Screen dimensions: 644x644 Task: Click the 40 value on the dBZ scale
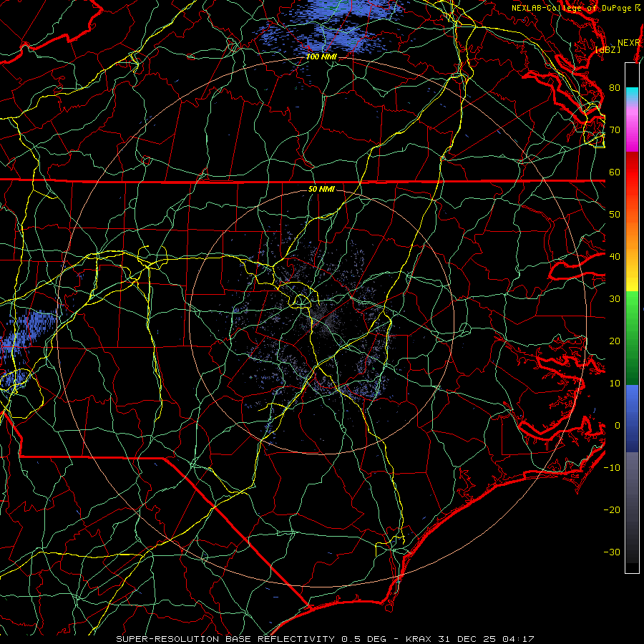(615, 256)
